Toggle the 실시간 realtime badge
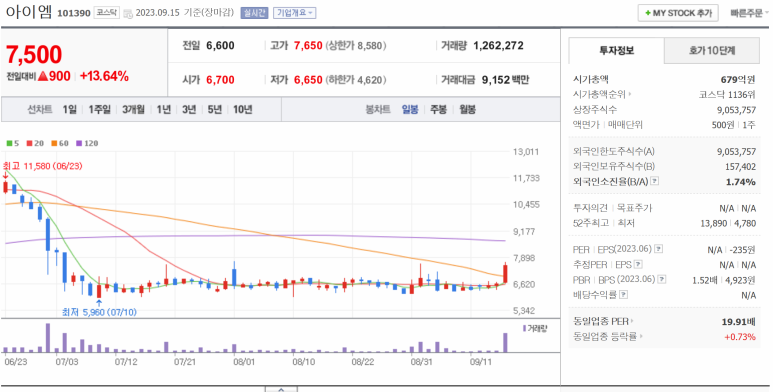 (x=254, y=13)
